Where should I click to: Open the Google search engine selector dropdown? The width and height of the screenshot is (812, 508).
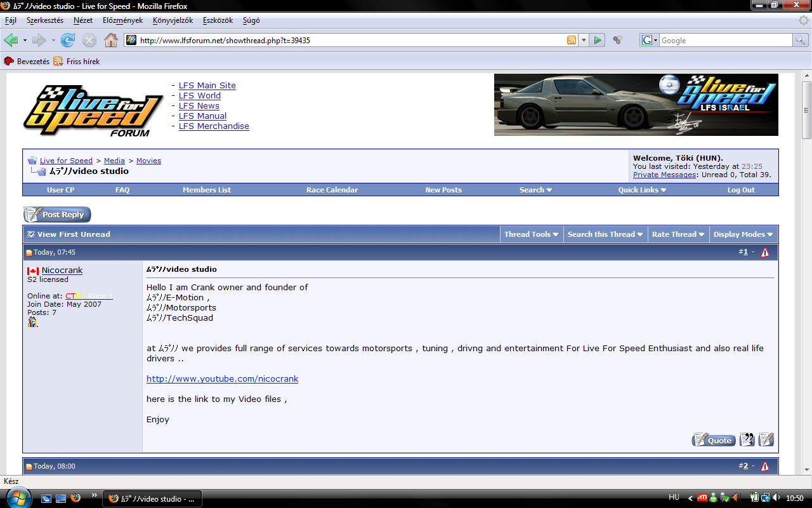[649, 40]
